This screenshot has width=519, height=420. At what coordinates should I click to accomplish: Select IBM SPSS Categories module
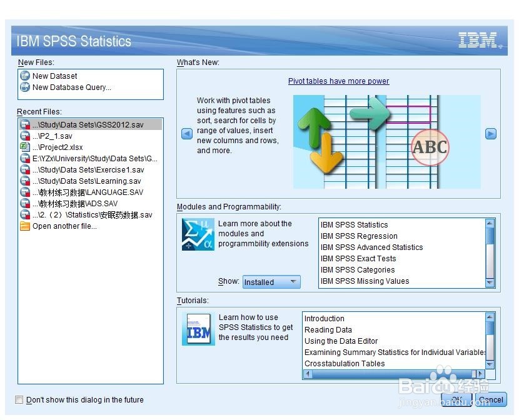click(x=403, y=270)
